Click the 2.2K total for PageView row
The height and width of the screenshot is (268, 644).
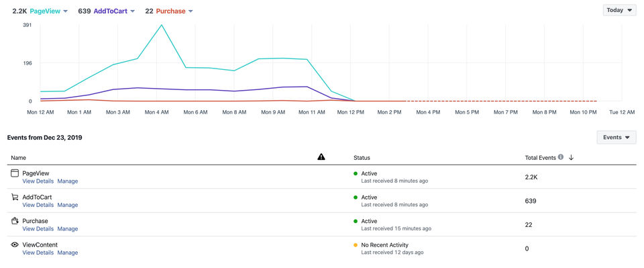pyautogui.click(x=531, y=177)
